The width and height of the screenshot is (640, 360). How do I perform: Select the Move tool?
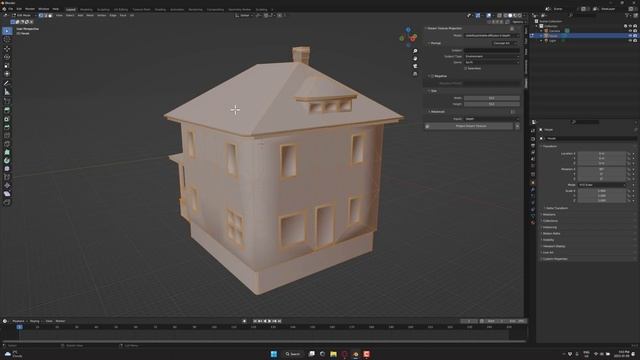point(7,49)
